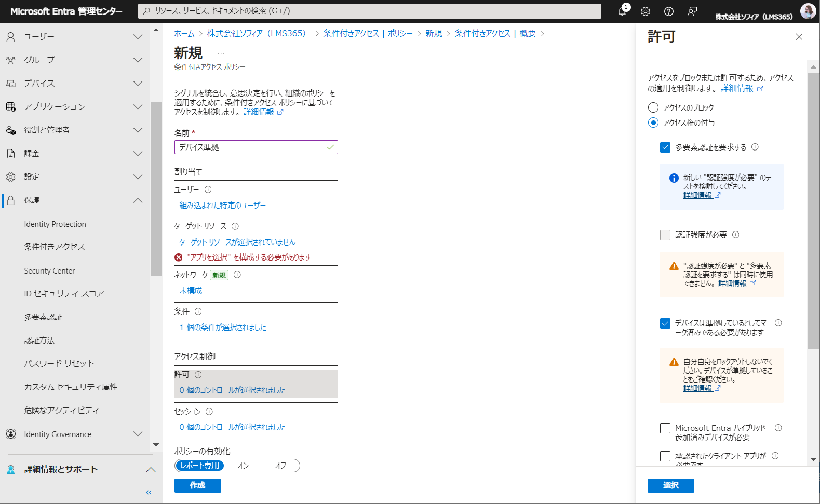This screenshot has width=820, height=504.
Task: Check 承認されたクライアント アプリが必要 checkbox
Action: tap(665, 456)
